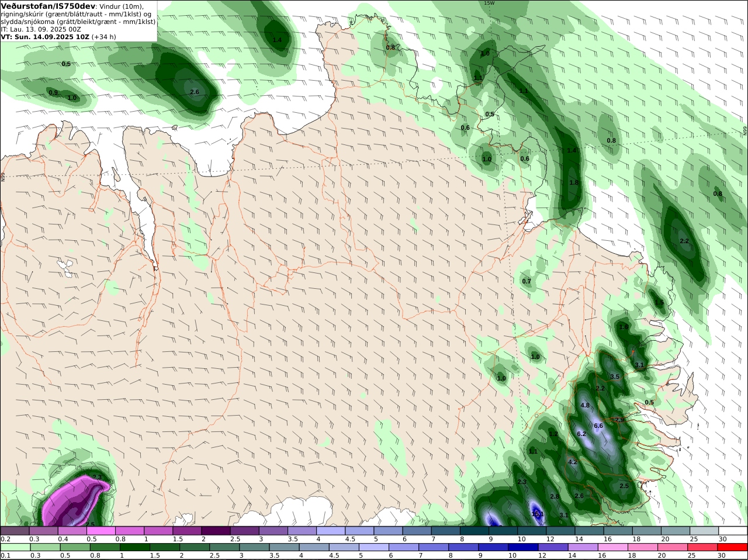This screenshot has width=748, height=560.
Task: Click the 15.1 precipitation maximum label
Action: (538, 514)
